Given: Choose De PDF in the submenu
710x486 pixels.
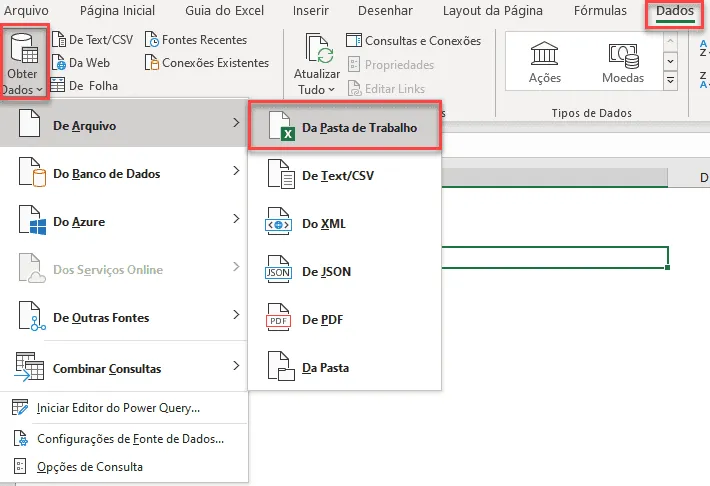Looking at the screenshot, I should (x=345, y=319).
